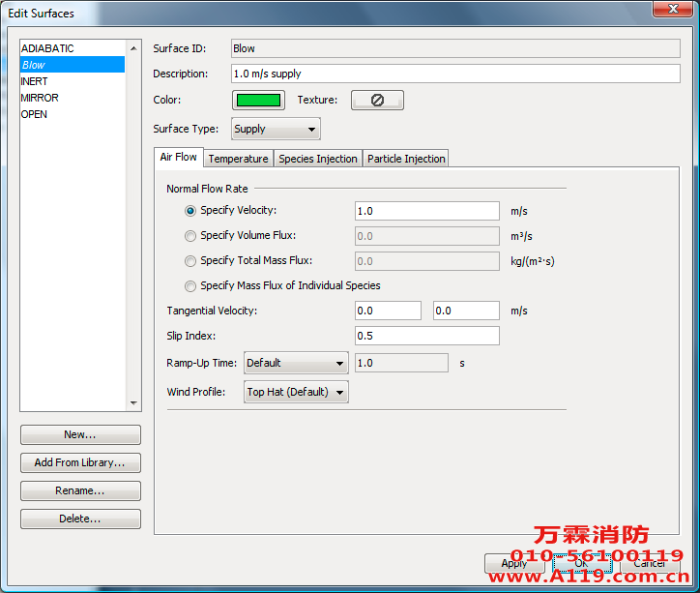Click the New... button
The height and width of the screenshot is (593, 700).
[x=80, y=435]
